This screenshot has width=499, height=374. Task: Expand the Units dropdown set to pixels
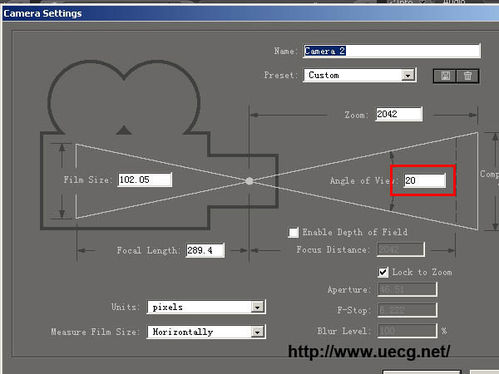point(206,307)
